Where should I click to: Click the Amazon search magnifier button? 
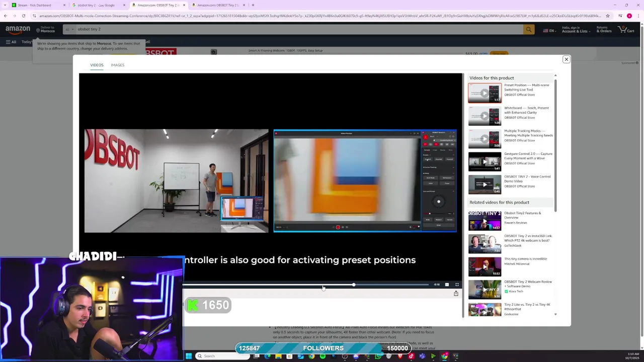tap(528, 30)
